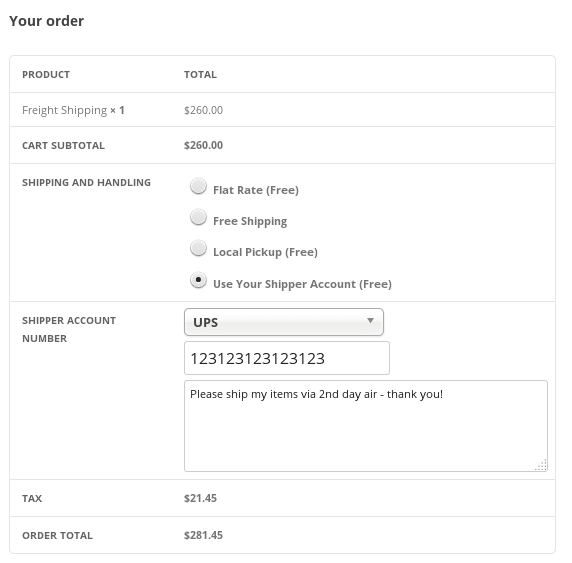Image resolution: width=572 pixels, height=563 pixels.
Task: Click the Cart Subtotal amount $260.00
Action: pyautogui.click(x=203, y=145)
